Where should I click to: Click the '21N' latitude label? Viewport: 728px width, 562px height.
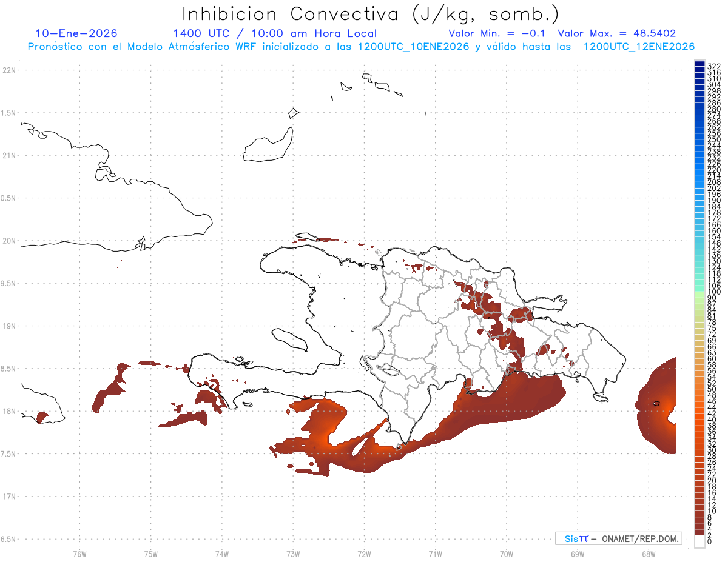[8, 155]
